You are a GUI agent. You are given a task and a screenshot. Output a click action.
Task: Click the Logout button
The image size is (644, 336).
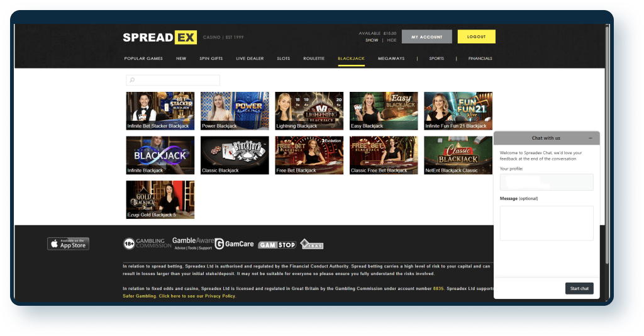[x=477, y=36]
